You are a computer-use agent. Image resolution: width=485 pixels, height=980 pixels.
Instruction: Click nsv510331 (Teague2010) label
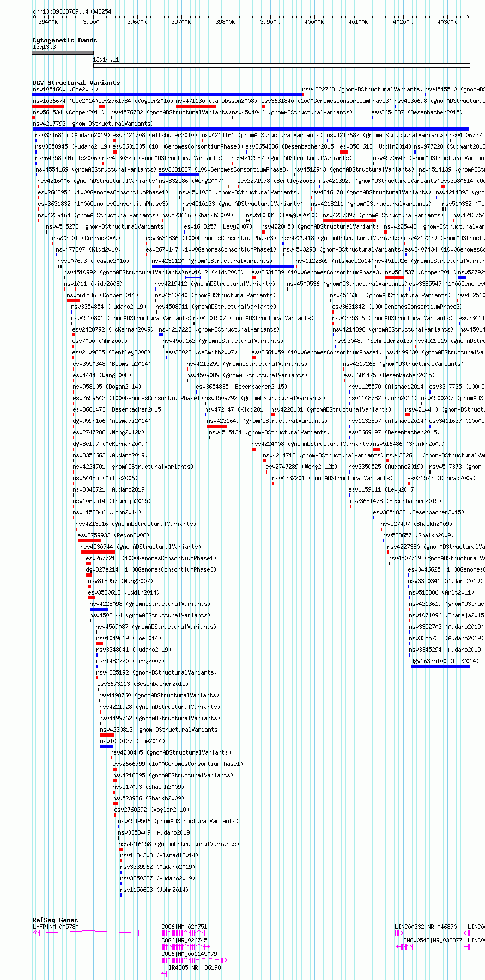[x=282, y=215]
